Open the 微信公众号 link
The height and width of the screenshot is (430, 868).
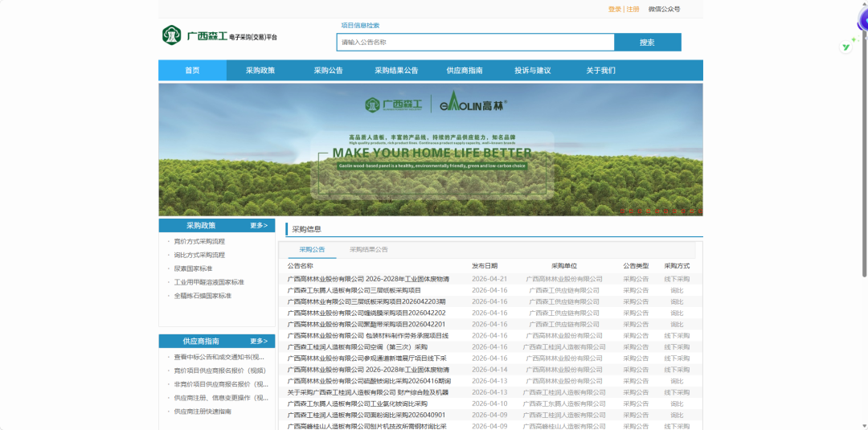665,9
